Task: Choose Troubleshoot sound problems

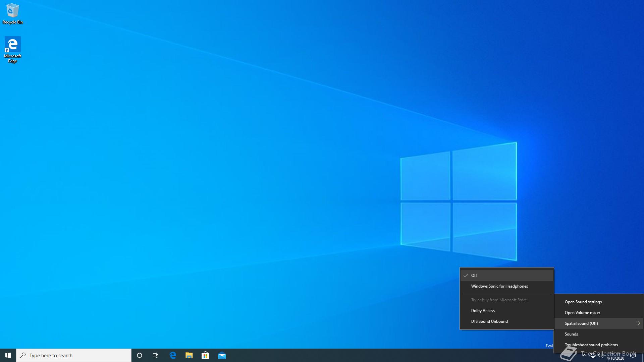Action: pos(599,345)
